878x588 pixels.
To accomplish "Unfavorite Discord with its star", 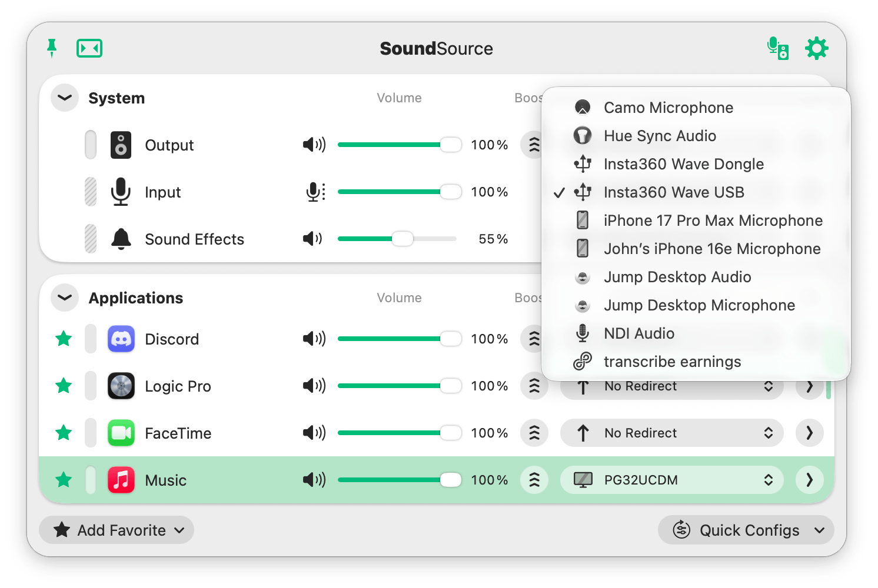I will tap(64, 339).
